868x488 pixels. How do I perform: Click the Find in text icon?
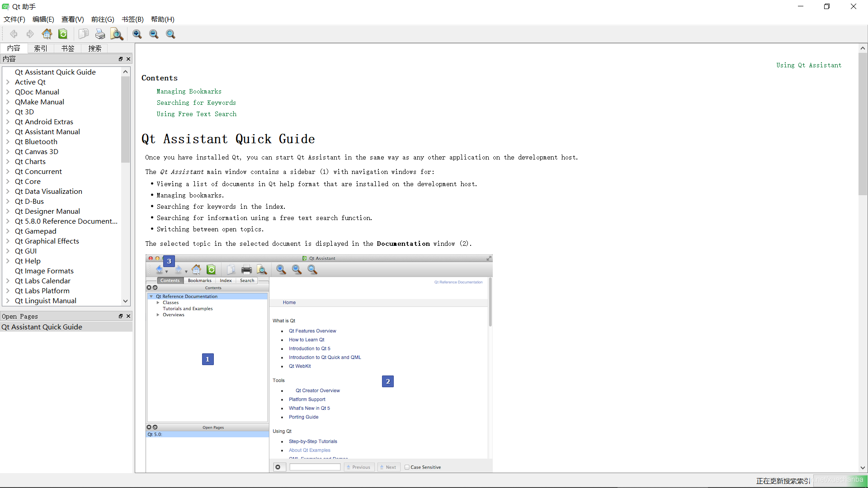(x=117, y=34)
